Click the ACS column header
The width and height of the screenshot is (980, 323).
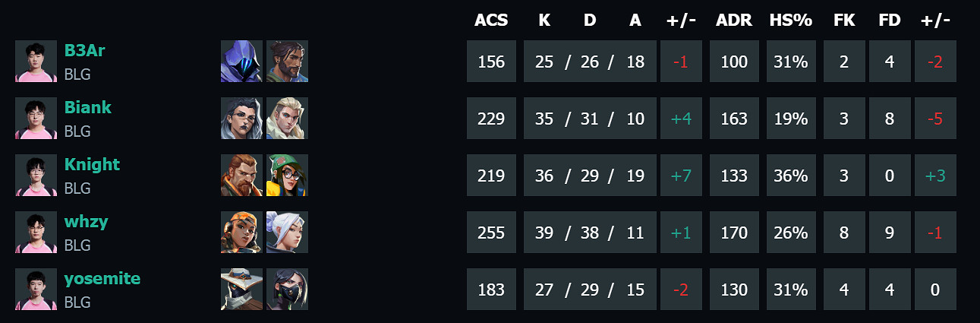(x=491, y=21)
